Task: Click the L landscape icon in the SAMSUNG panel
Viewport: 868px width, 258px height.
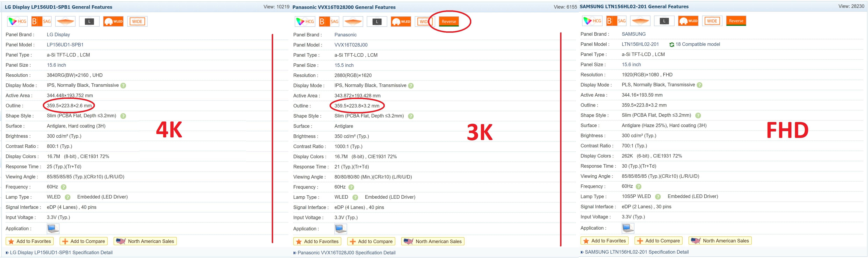Action: pos(664,21)
